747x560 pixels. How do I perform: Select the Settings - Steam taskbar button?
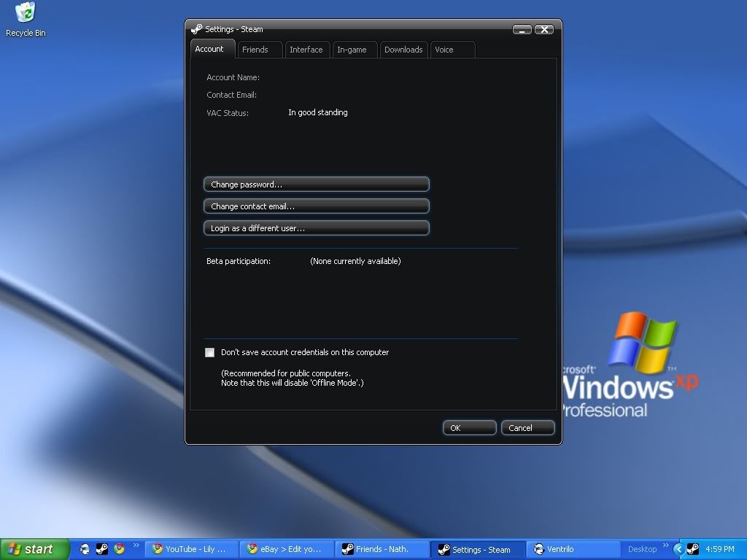click(x=478, y=550)
